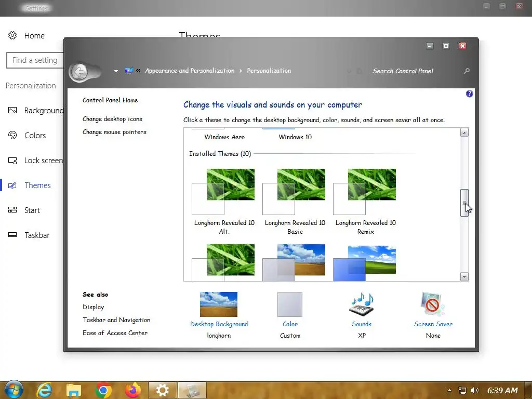Expand the double-chevron breadcrumb overflow
Viewport: 532px width, 399px height.
coord(138,71)
